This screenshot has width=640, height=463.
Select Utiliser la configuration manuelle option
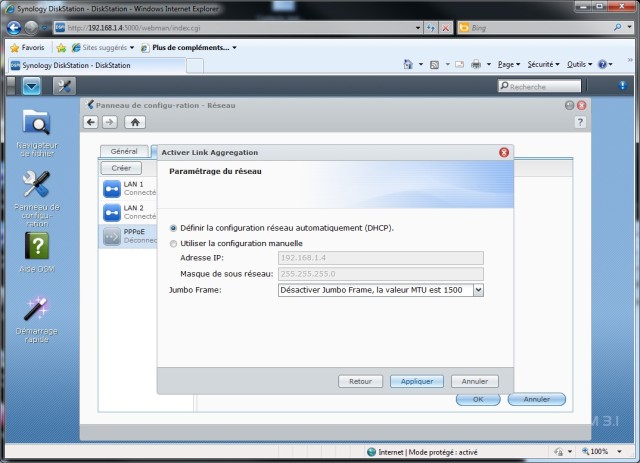click(x=173, y=244)
